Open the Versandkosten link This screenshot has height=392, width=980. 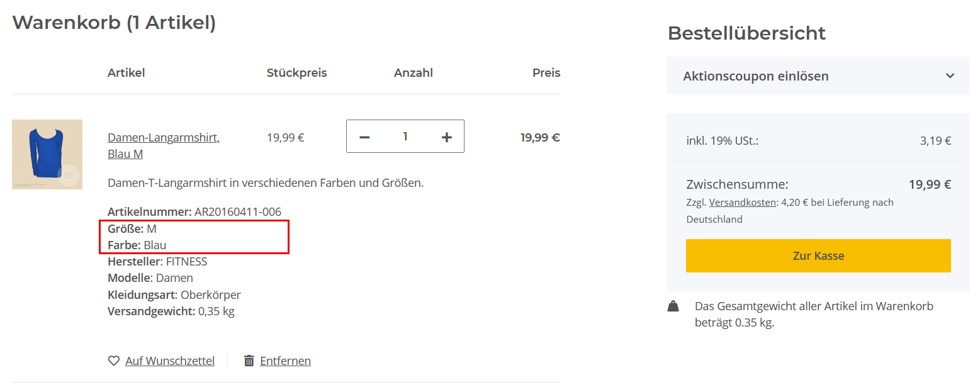pyautogui.click(x=743, y=203)
